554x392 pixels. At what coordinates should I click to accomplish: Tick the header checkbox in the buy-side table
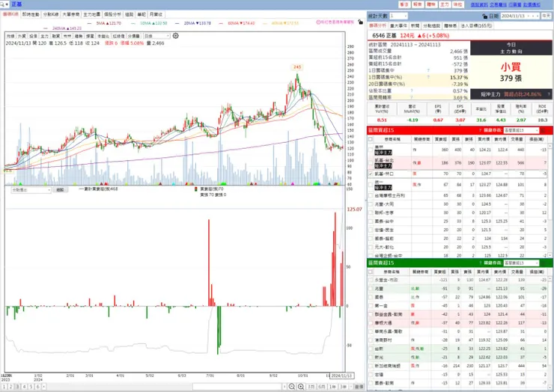[371, 139]
